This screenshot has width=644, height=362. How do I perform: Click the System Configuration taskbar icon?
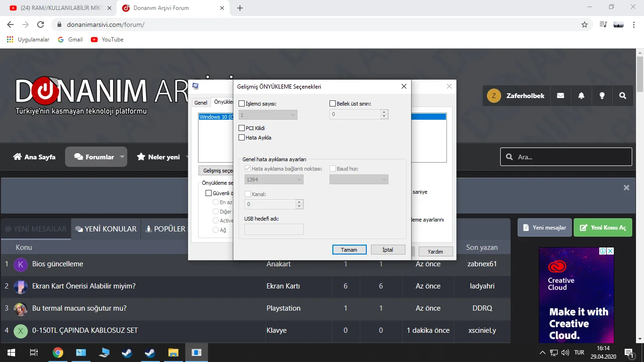coord(197,353)
